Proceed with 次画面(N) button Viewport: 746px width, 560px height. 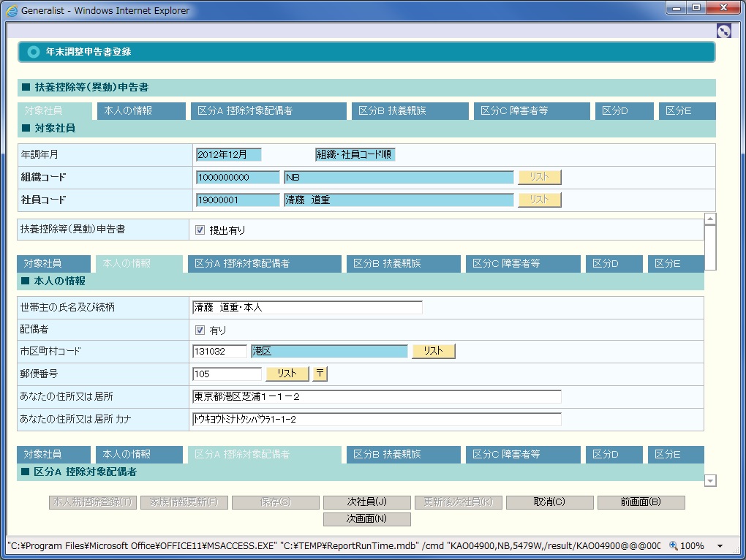366,519
